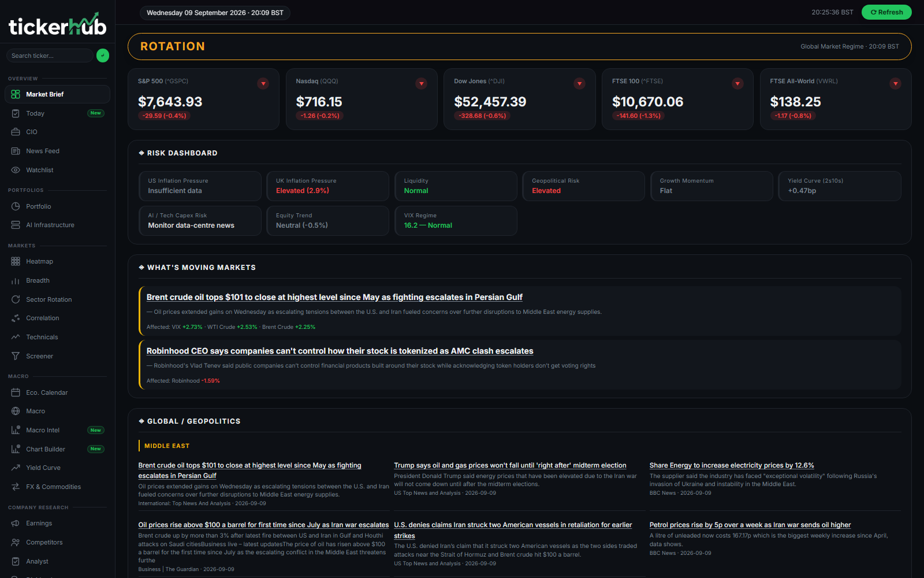The width and height of the screenshot is (924, 578).
Task: Click the green search submit icon
Action: [103, 55]
